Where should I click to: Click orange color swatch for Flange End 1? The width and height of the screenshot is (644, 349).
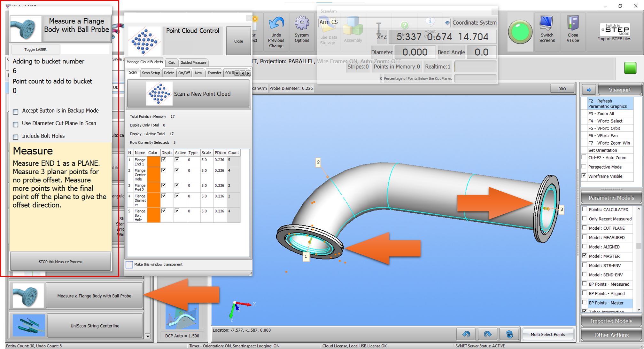[x=154, y=162]
